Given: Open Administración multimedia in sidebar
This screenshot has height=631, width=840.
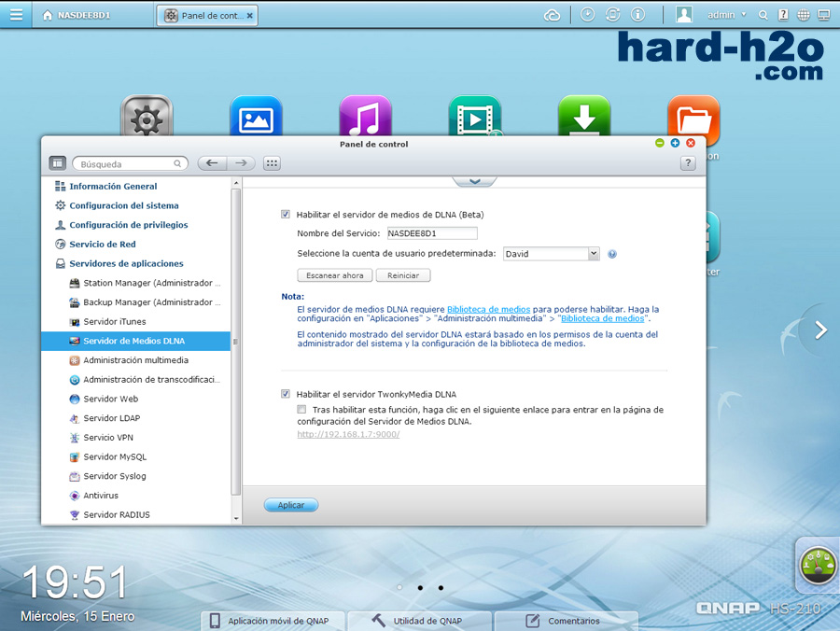Looking at the screenshot, I should pyautogui.click(x=136, y=360).
